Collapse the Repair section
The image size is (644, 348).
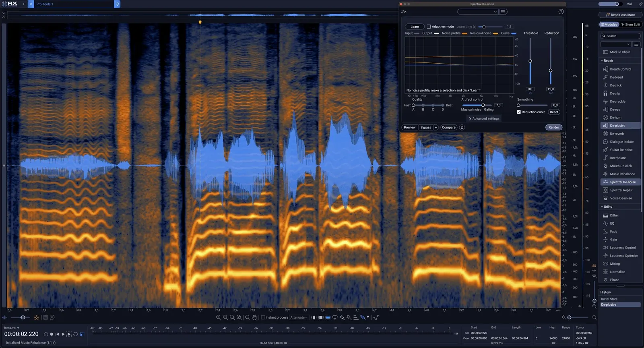tap(602, 61)
